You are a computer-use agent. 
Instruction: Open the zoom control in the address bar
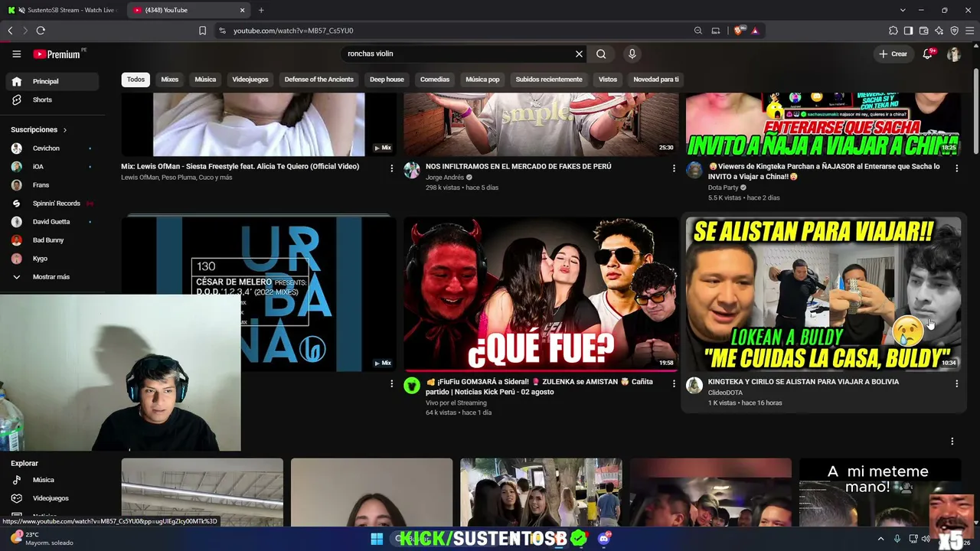[x=697, y=31]
